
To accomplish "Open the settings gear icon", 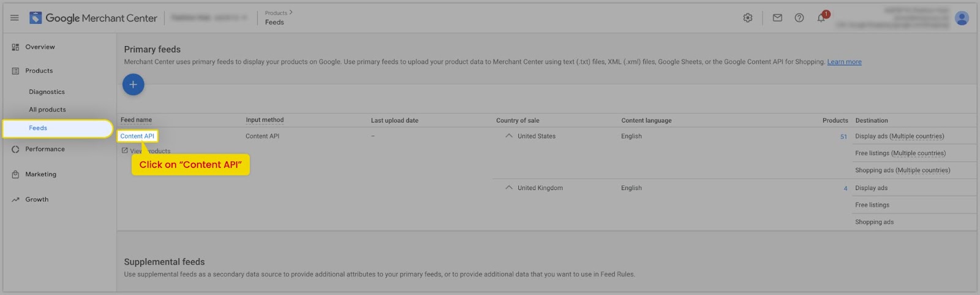I will pyautogui.click(x=748, y=18).
